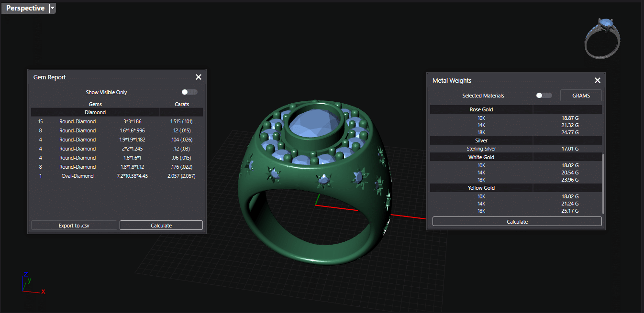Open the Perspective viewport dropdown arrow

coord(53,8)
